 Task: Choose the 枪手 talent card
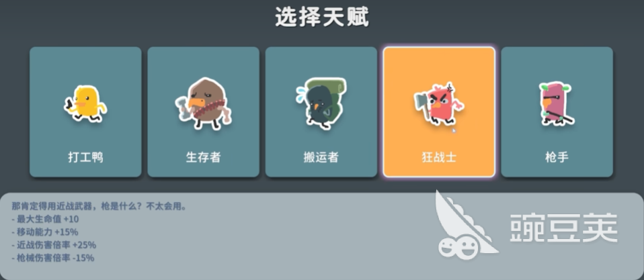point(557,112)
